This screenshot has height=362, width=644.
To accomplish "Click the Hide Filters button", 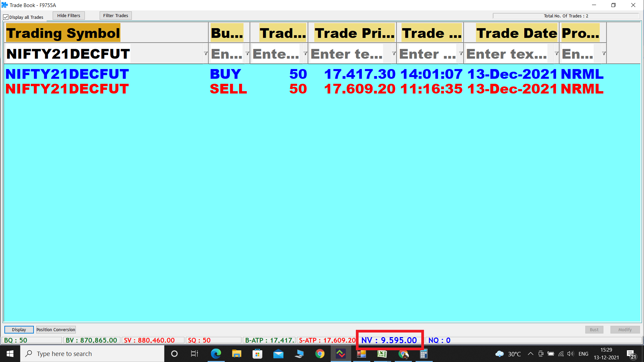I will pos(68,15).
